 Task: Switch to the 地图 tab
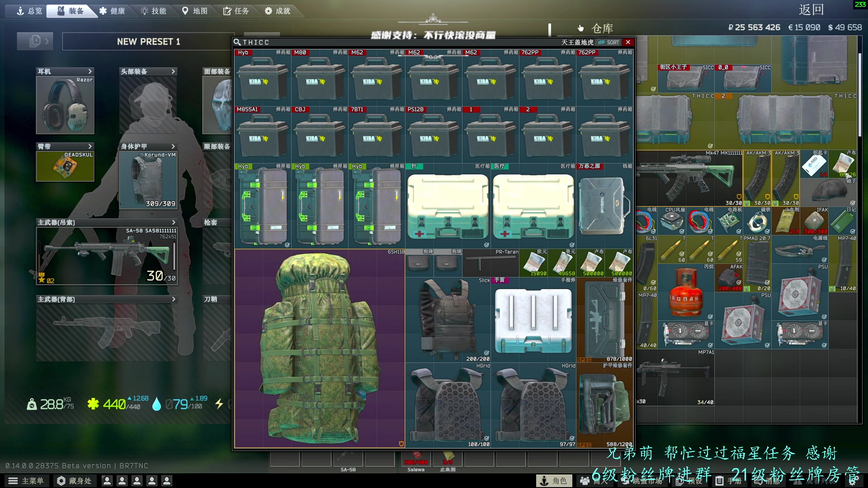coord(195,11)
